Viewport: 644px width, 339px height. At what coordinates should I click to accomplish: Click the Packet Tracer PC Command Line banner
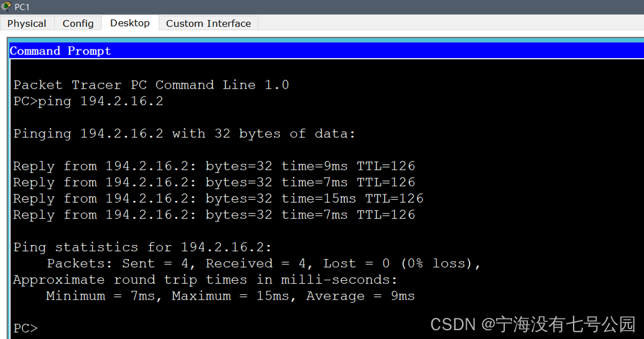coord(151,85)
